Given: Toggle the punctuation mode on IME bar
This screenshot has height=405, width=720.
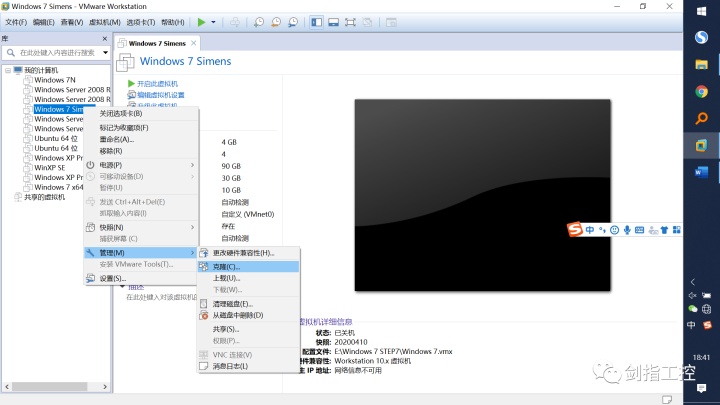Looking at the screenshot, I should click(x=602, y=230).
